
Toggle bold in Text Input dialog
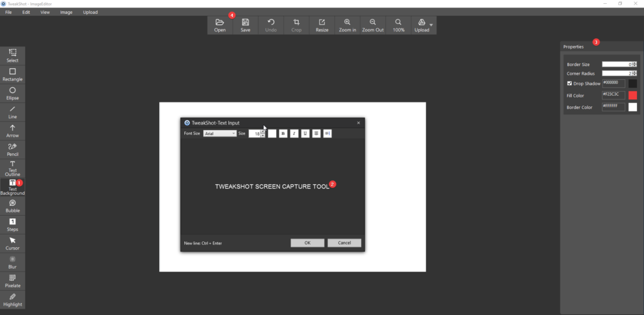[x=283, y=133]
